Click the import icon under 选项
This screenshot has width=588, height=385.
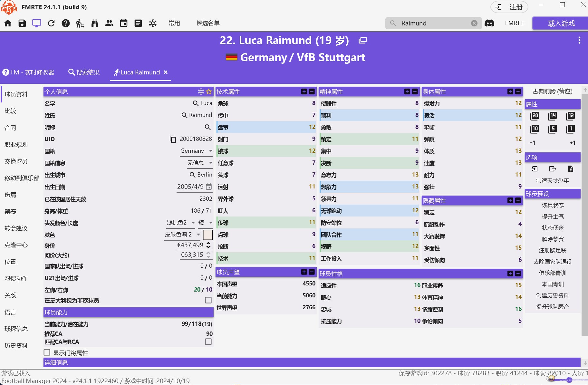tap(535, 169)
